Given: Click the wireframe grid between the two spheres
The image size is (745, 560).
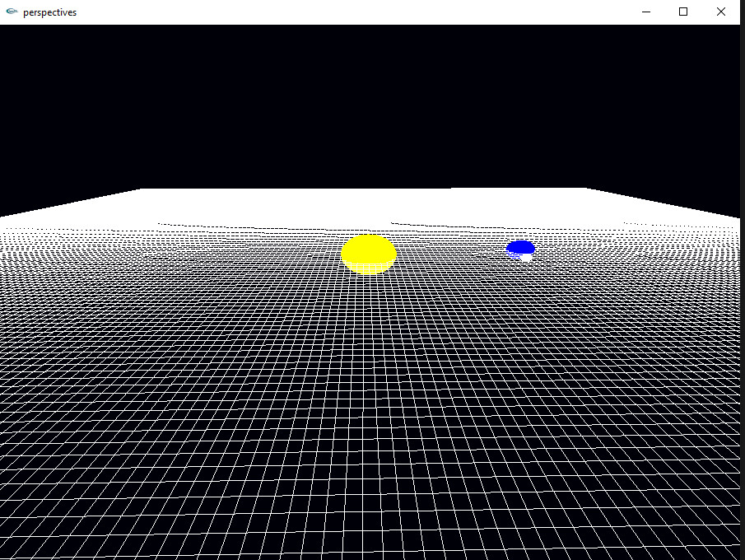Looking at the screenshot, I should point(445,251).
